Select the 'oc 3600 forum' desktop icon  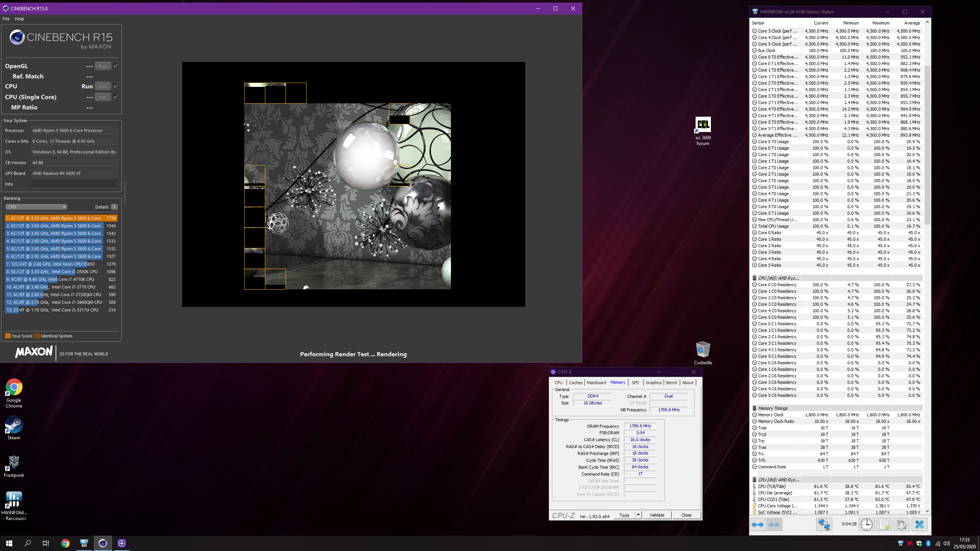(x=703, y=131)
